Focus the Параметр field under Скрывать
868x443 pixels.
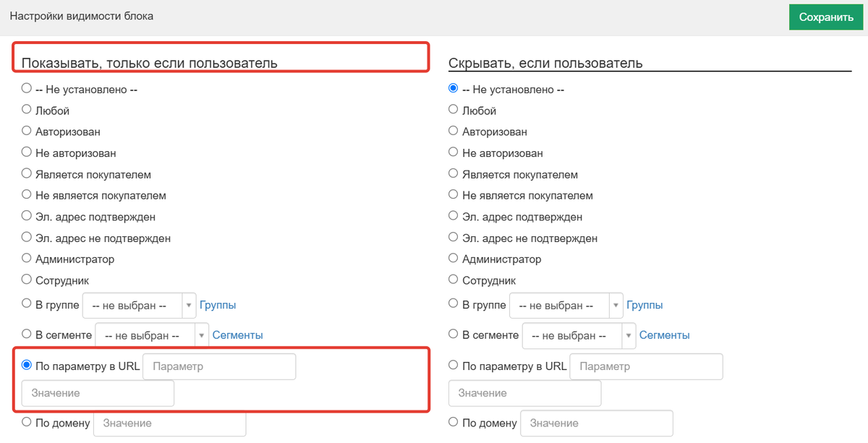(x=647, y=366)
